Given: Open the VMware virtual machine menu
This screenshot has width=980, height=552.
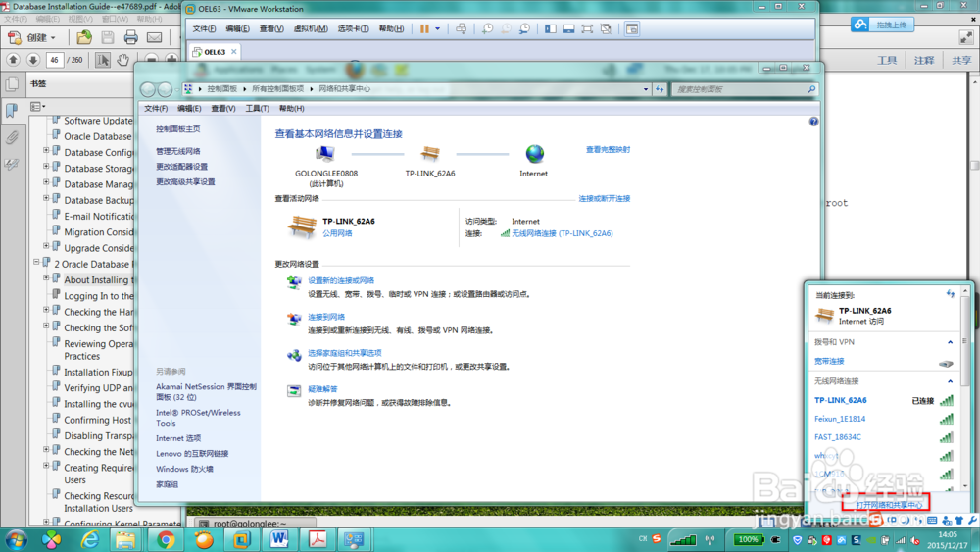Looking at the screenshot, I should tap(311, 28).
